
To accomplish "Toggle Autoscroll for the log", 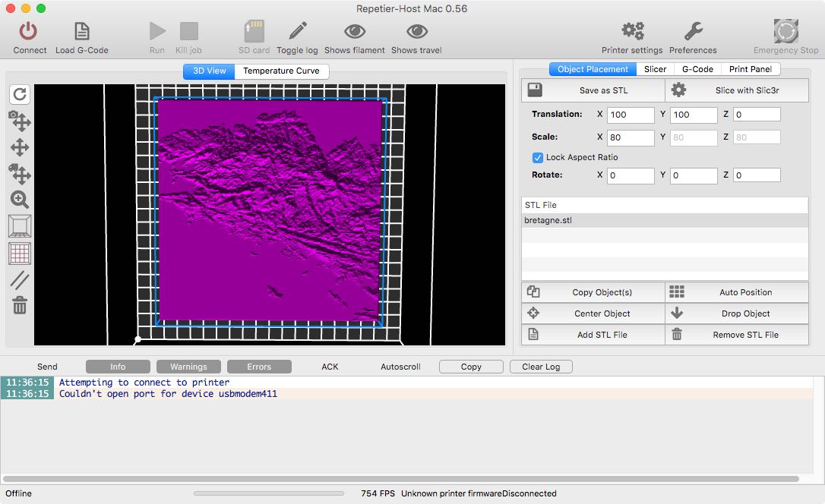I will 400,367.
